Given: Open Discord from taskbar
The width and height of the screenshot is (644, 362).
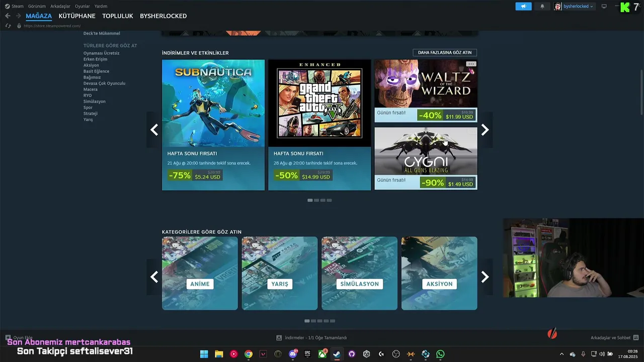Looking at the screenshot, I should pos(293,354).
